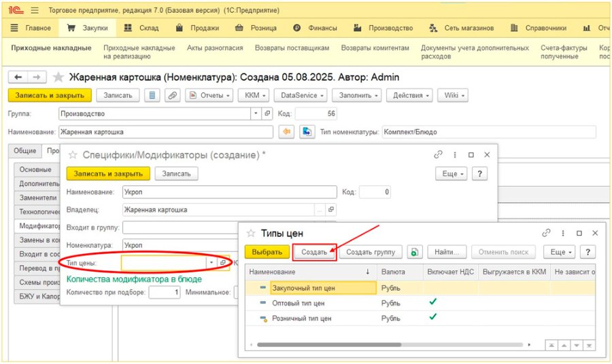Expand the Тип цены dropdown arrow

click(x=211, y=263)
